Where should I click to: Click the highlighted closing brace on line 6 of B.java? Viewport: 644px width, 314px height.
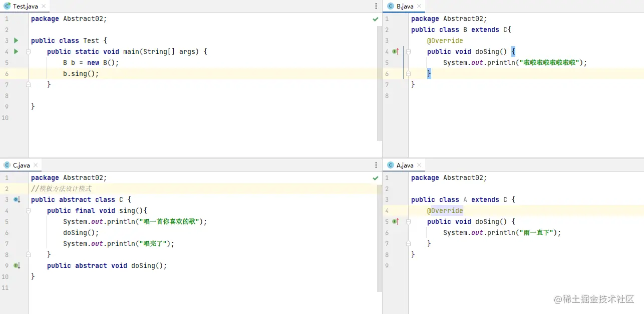point(429,73)
